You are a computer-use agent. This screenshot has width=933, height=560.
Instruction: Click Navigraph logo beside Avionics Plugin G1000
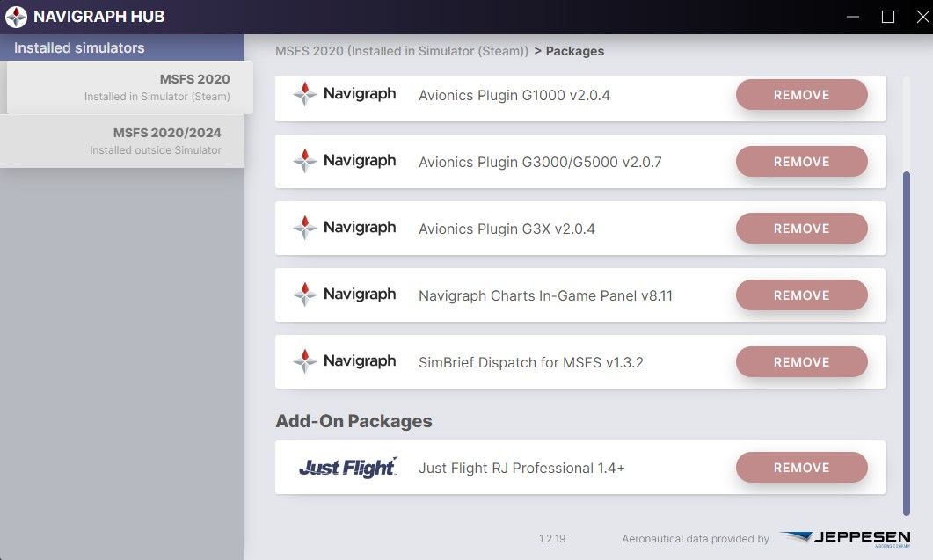345,94
